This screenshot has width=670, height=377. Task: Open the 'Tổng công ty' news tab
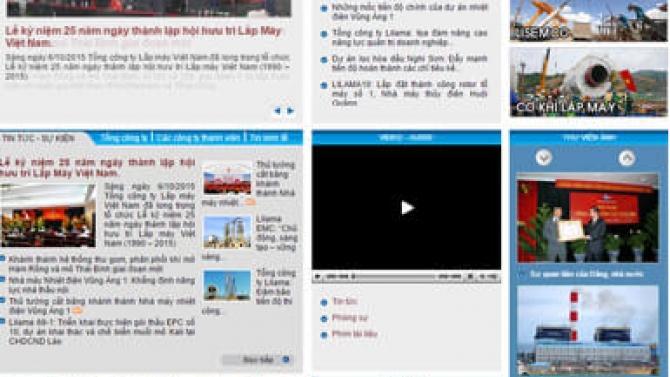[124, 138]
